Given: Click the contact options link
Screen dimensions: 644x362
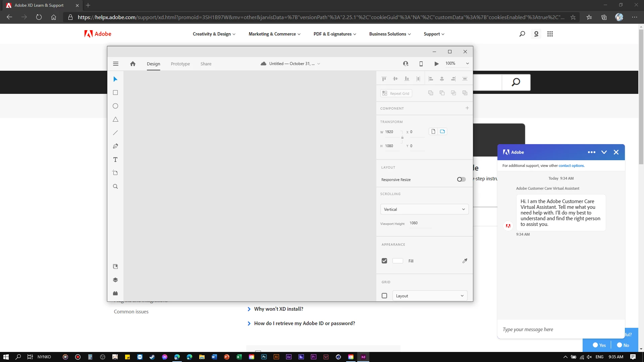Looking at the screenshot, I should pos(571,166).
